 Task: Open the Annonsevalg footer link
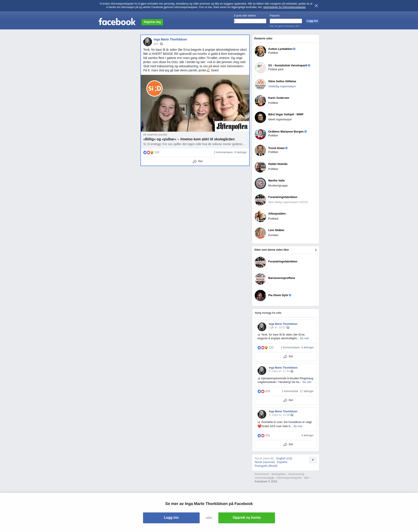[264, 478]
